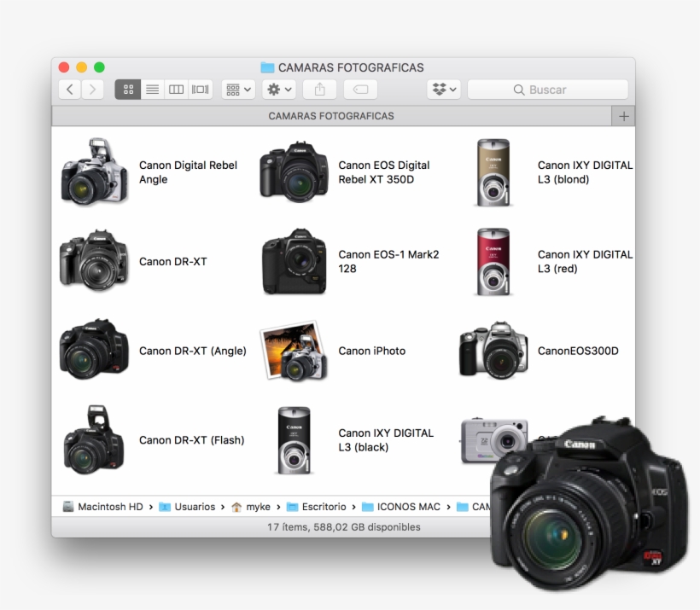
Task: Click the Canon DR-XT (Flash) file name
Action: 191,440
